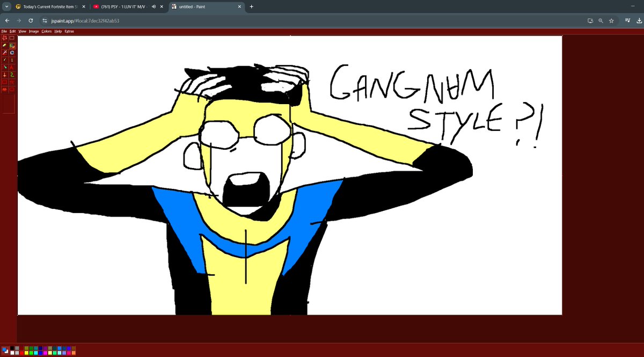Viewport: 644px width, 357px height.
Task: Open the Image menu
Action: (x=34, y=31)
